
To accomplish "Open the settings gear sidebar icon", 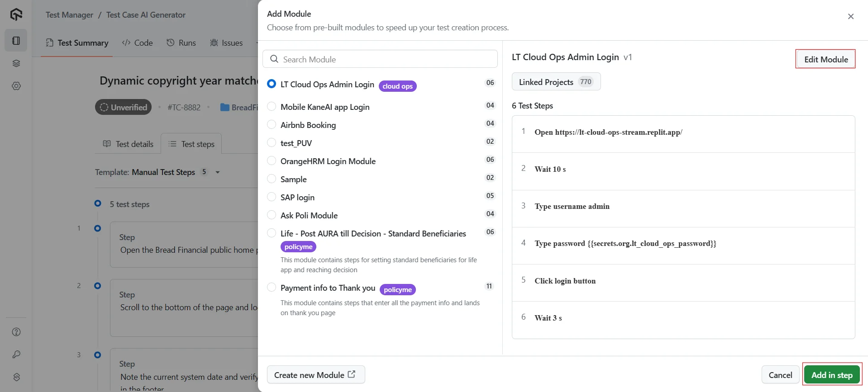I will point(16,86).
